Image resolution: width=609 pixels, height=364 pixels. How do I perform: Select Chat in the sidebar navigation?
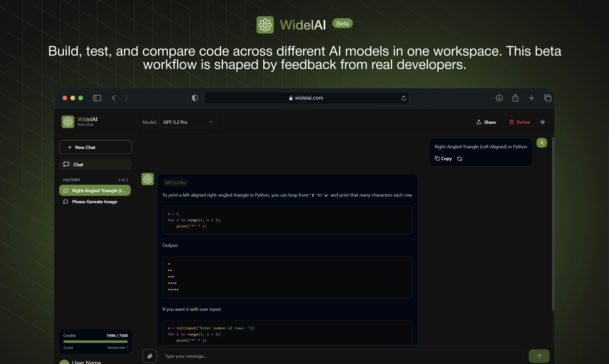(x=96, y=164)
